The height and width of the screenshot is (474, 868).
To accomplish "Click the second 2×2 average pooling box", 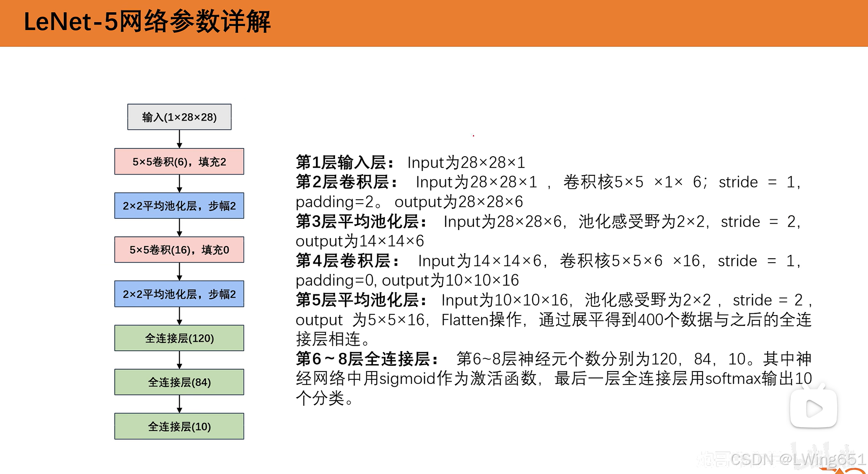I will (x=179, y=294).
